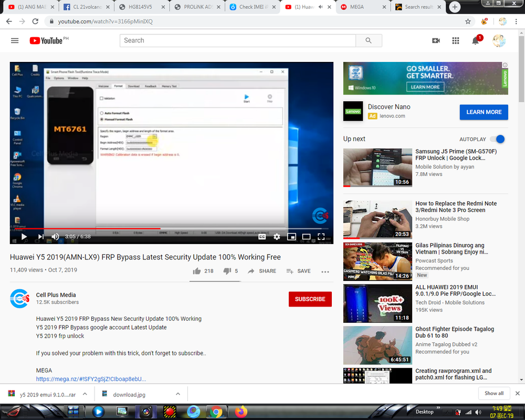Go back in browser history
Screen dimensions: 525x420
[x=9, y=22]
